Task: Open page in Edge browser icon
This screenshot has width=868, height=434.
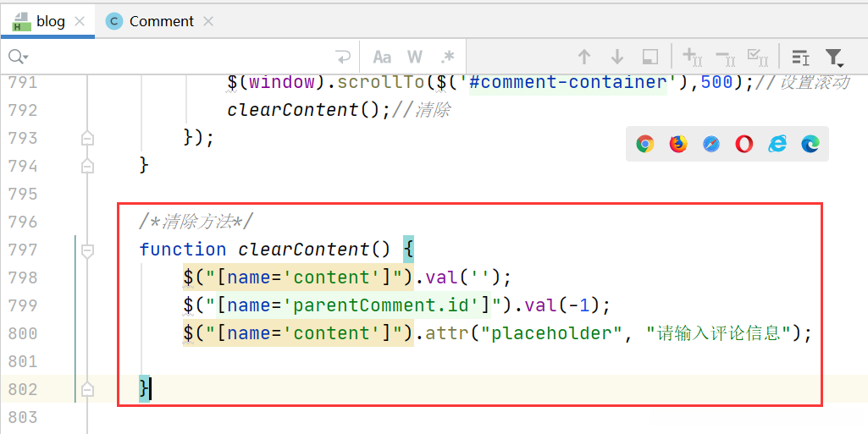Action: click(x=810, y=145)
